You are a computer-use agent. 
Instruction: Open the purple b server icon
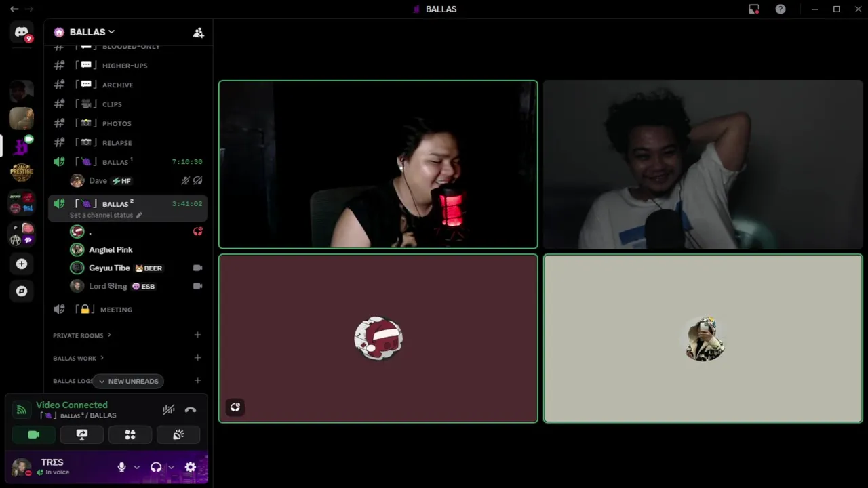(22, 145)
